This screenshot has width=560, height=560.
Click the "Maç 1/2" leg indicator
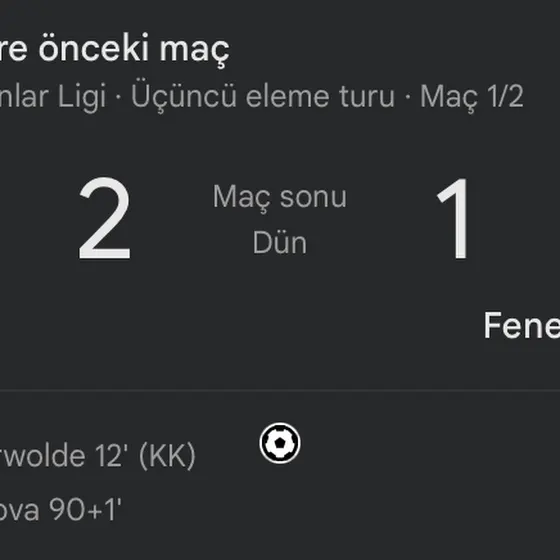pos(471,96)
